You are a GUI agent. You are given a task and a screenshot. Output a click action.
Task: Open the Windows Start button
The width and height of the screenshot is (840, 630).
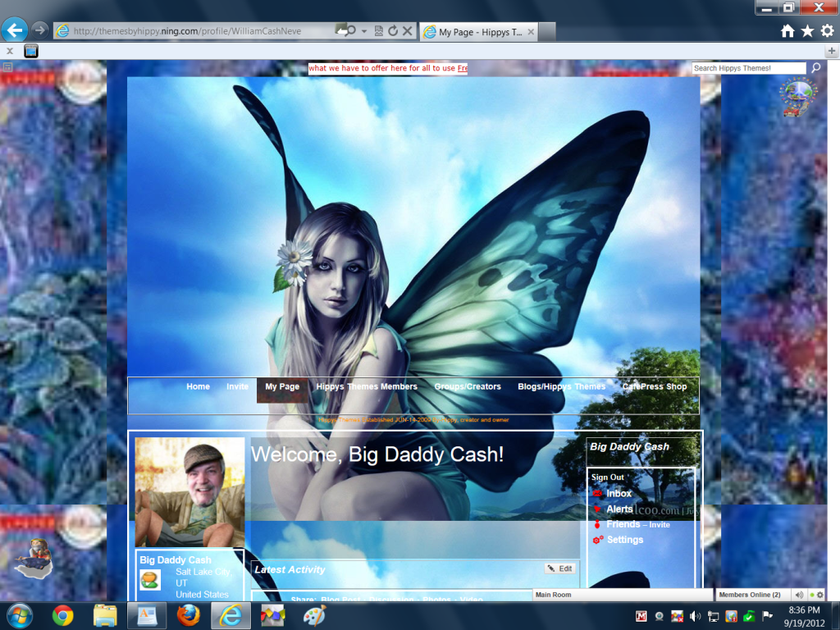20,615
